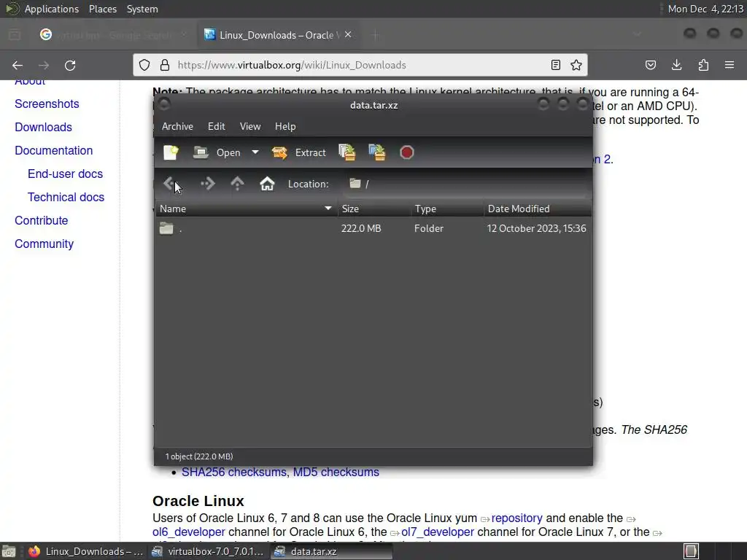Open Places menu in top panel
Viewport: 747px width, 560px height.
click(103, 9)
